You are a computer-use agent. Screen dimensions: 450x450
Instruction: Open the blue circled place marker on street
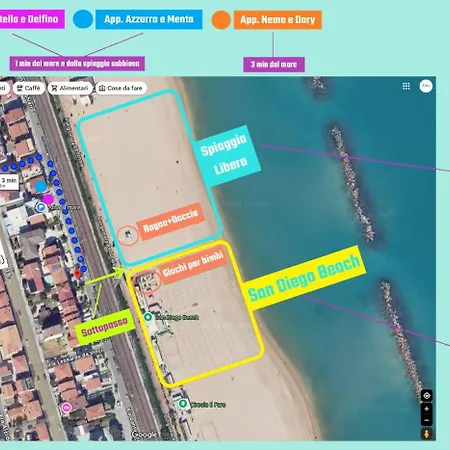(41, 207)
